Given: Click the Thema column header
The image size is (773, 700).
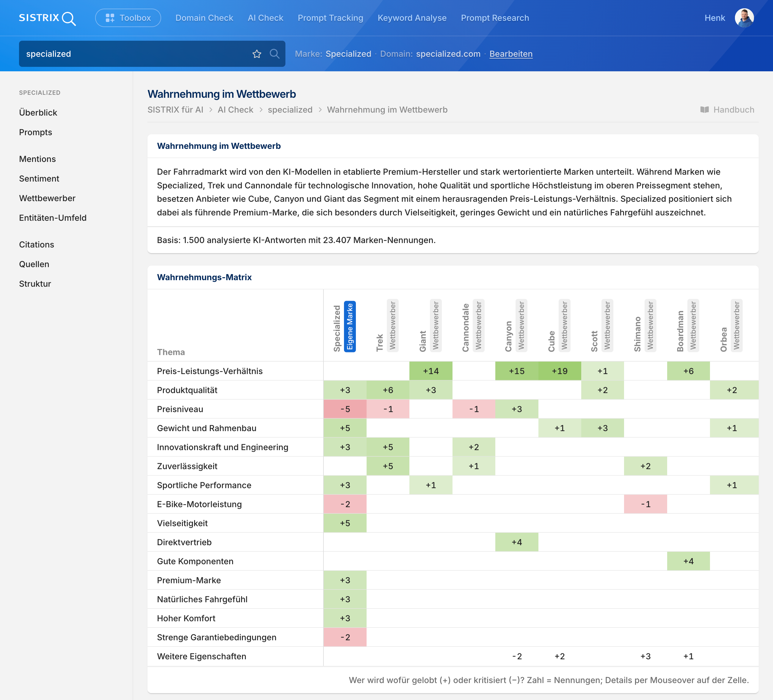Looking at the screenshot, I should click(x=171, y=352).
